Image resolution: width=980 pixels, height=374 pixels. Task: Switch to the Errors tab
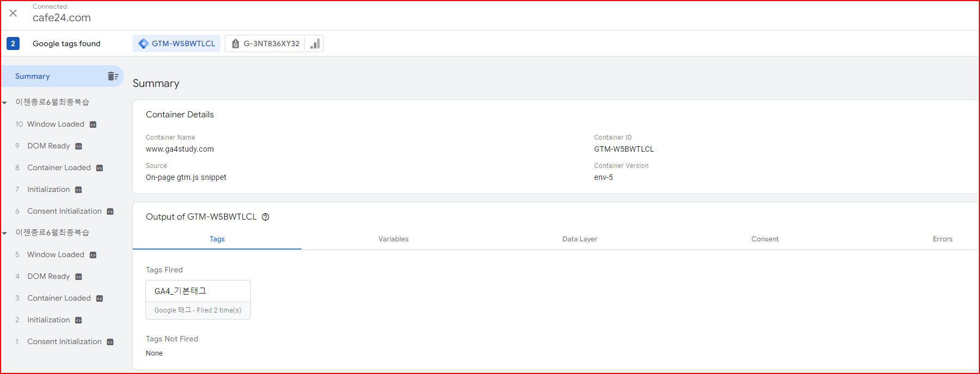click(942, 239)
